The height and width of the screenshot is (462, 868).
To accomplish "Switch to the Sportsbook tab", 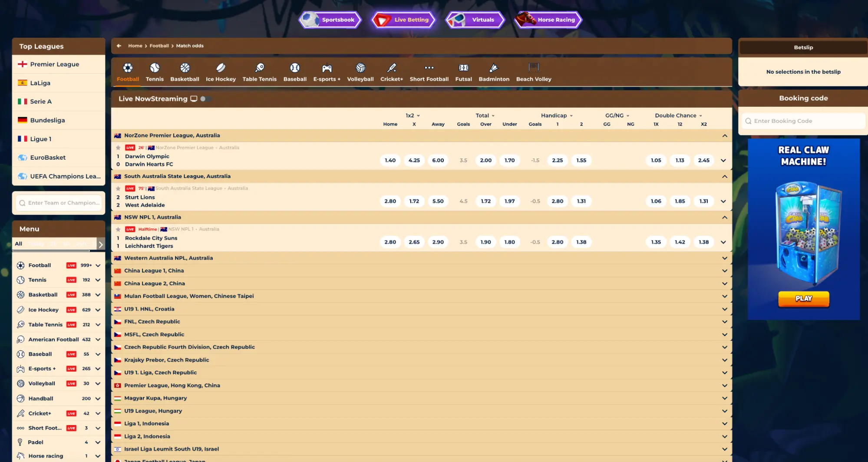I will pos(330,20).
